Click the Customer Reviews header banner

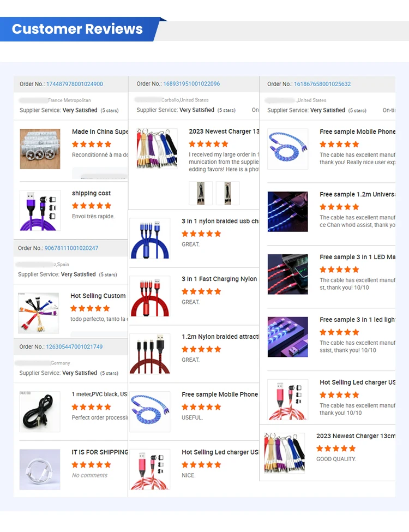pos(81,29)
